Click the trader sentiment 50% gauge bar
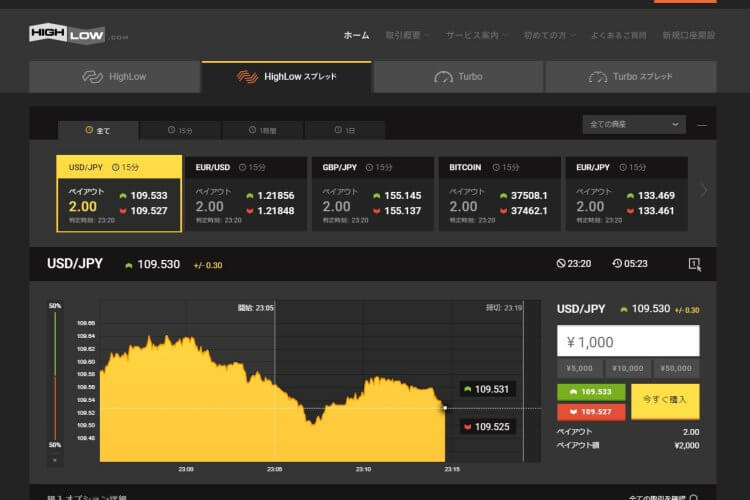Screen dimensions: 750x500 (55, 375)
